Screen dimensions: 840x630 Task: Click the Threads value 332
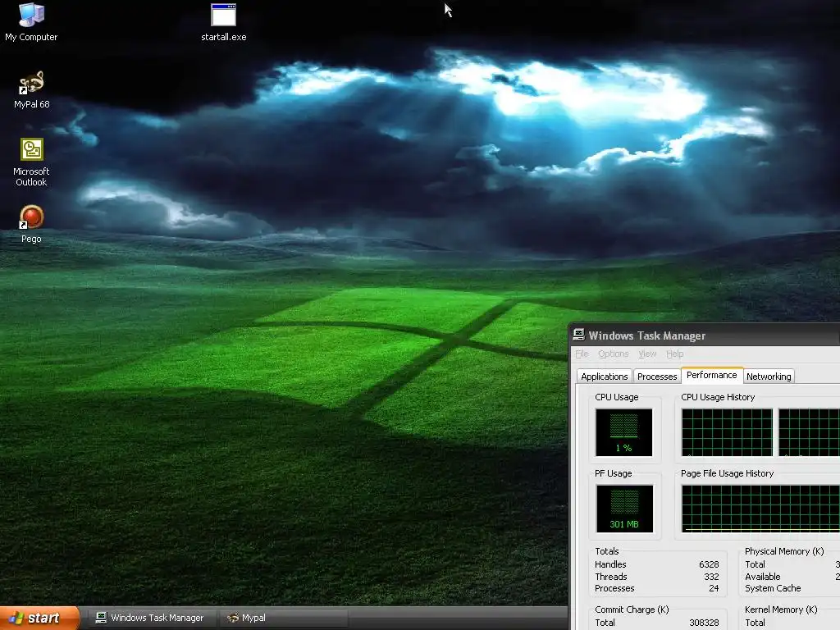point(711,577)
